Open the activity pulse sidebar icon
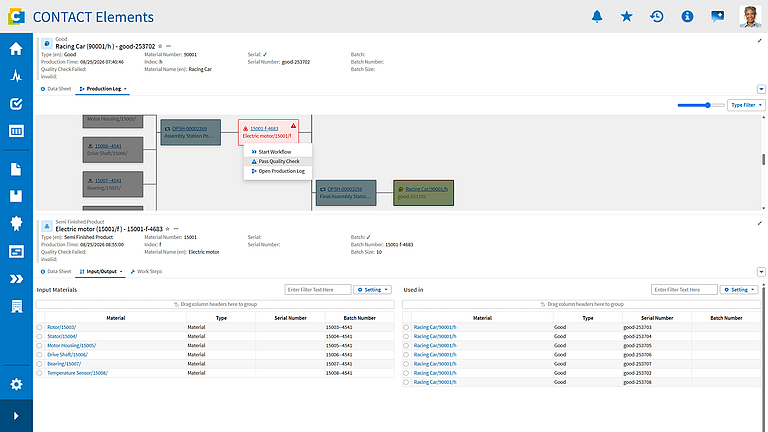 tap(16, 76)
